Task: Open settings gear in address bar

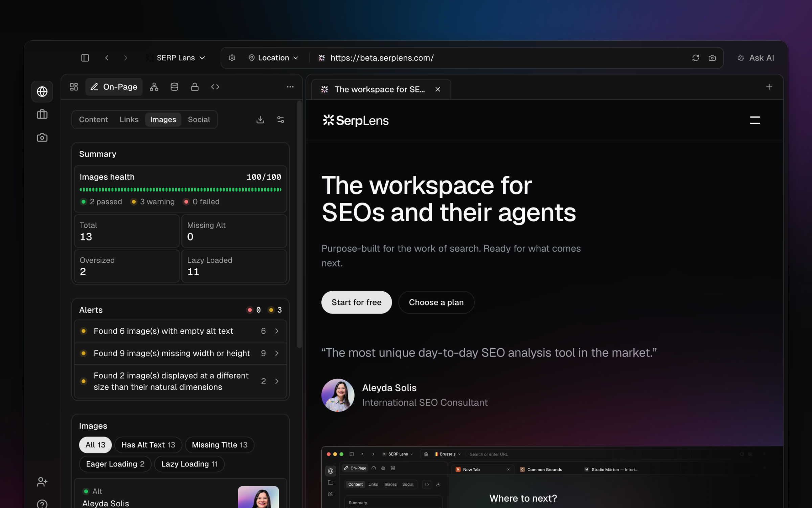Action: coord(232,58)
